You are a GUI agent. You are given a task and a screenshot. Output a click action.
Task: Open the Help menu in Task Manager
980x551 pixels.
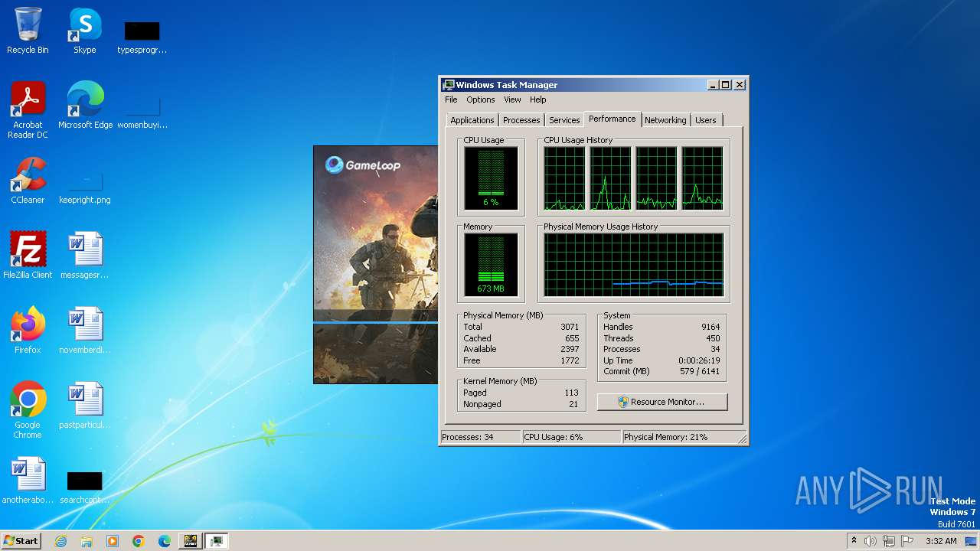538,99
